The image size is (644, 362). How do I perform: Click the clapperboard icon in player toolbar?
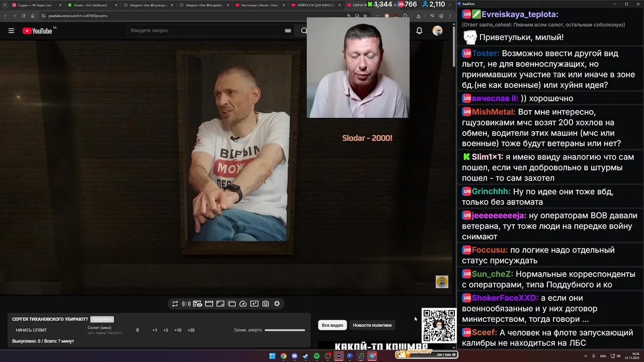tap(209, 304)
